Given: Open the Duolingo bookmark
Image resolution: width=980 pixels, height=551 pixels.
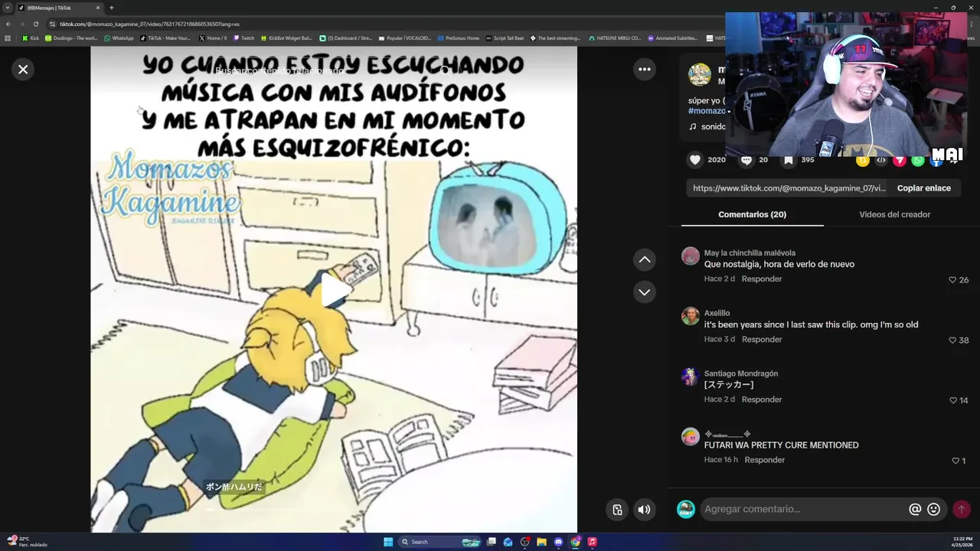Looking at the screenshot, I should [x=71, y=38].
